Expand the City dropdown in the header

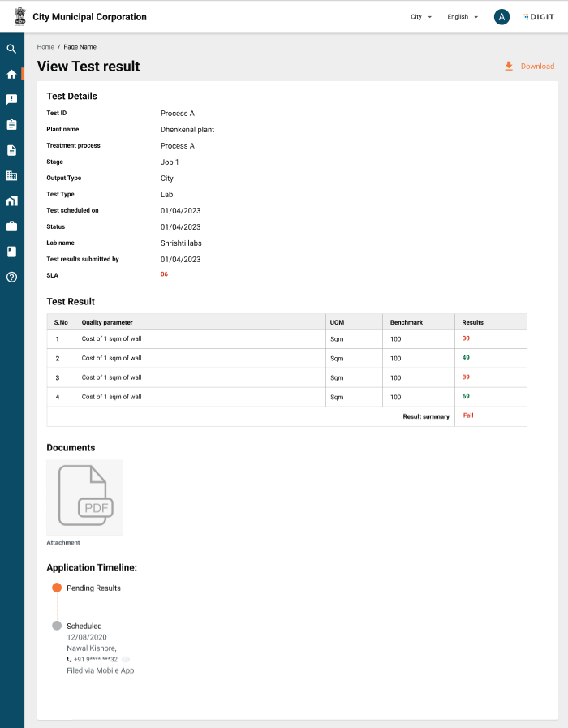click(x=420, y=17)
